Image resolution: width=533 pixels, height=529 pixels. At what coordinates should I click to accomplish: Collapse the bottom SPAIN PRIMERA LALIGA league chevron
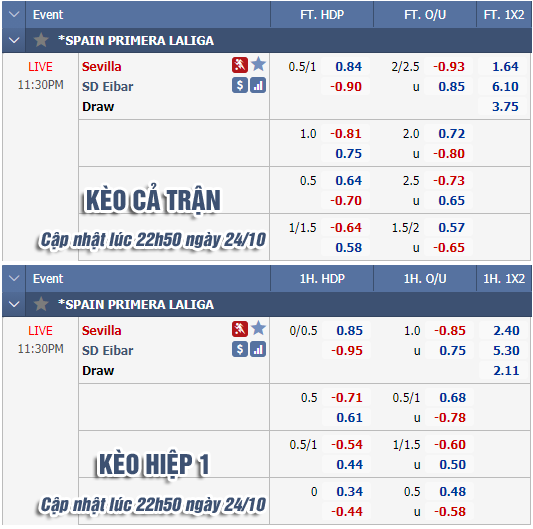coord(14,304)
